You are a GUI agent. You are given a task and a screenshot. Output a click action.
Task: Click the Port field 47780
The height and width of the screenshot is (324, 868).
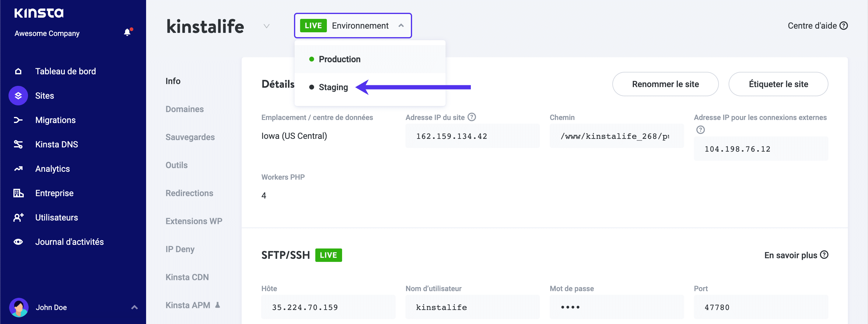[761, 307]
